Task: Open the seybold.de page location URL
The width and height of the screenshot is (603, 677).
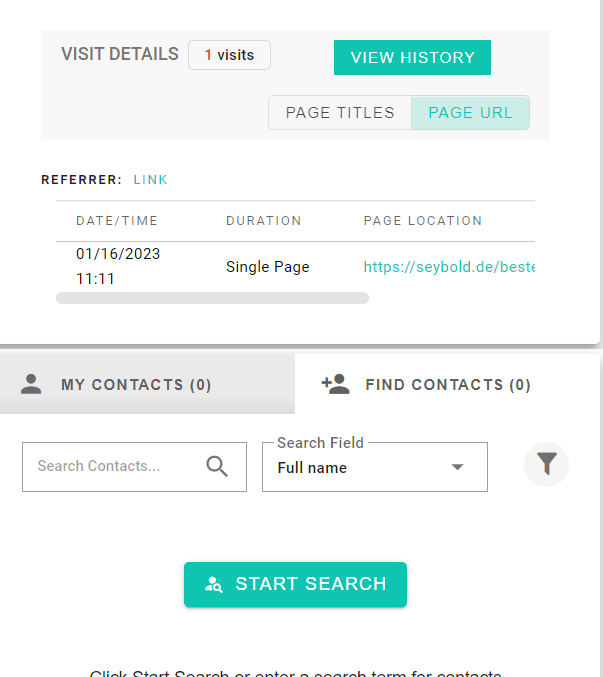Action: pos(449,267)
